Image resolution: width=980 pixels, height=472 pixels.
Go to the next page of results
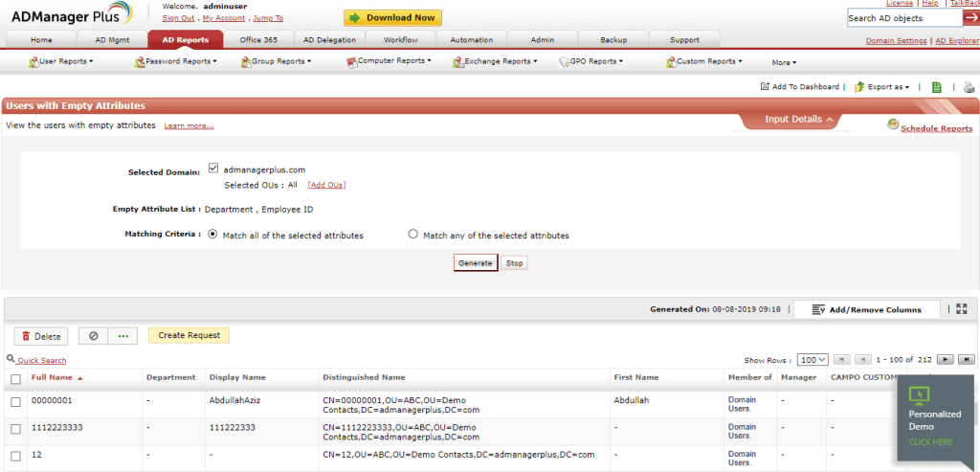click(946, 360)
